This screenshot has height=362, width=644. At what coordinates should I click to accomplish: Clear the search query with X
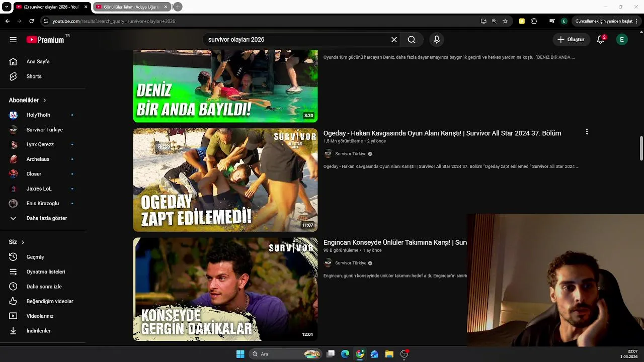[394, 40]
